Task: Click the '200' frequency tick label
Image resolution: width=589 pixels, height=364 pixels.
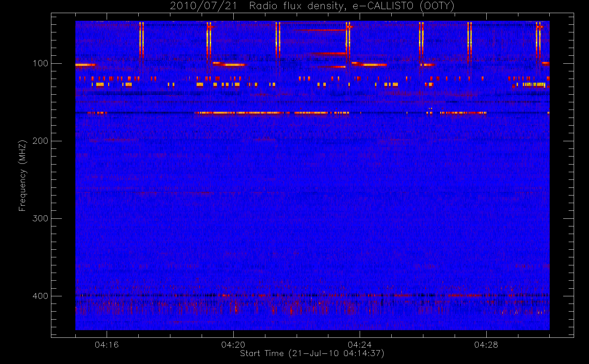Action: pos(40,141)
